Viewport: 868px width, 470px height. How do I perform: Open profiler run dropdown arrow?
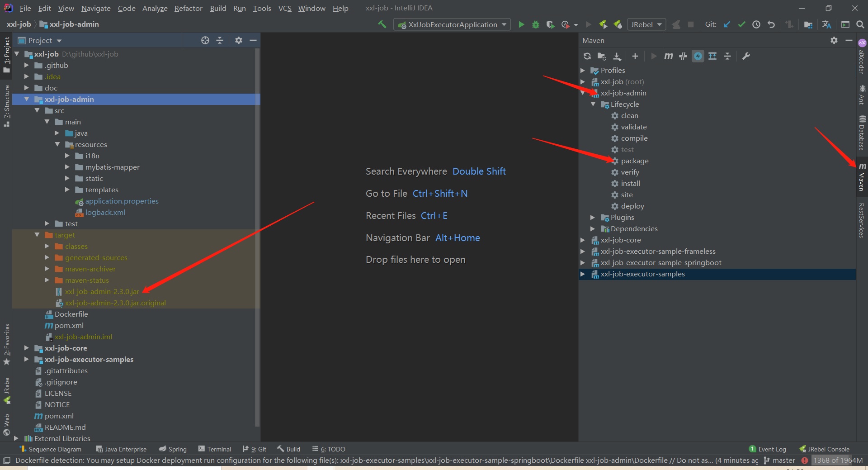576,25
